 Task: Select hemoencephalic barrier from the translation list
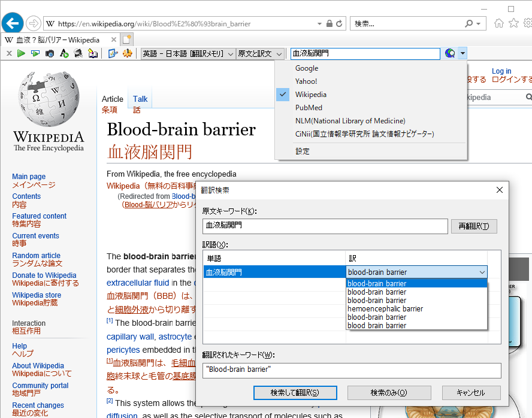tap(416, 309)
